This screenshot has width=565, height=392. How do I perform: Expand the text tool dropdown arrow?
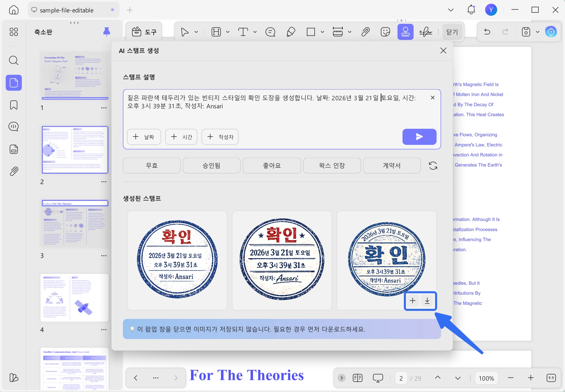point(255,32)
